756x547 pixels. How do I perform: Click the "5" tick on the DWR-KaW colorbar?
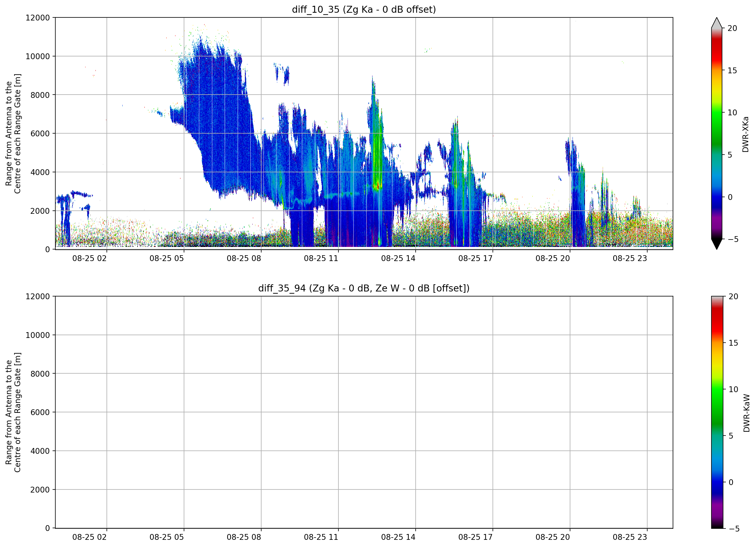(731, 436)
